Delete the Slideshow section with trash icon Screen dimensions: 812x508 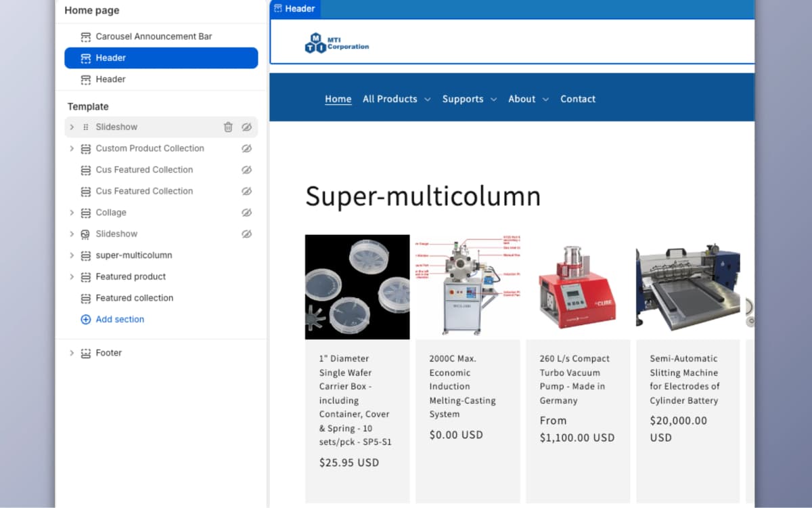click(228, 127)
